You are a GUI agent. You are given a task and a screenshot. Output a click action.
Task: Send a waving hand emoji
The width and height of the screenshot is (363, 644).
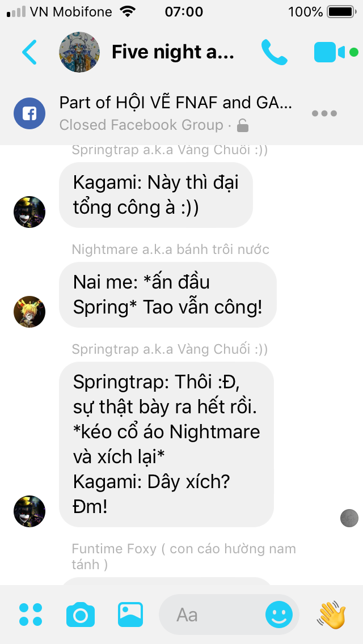click(x=331, y=615)
